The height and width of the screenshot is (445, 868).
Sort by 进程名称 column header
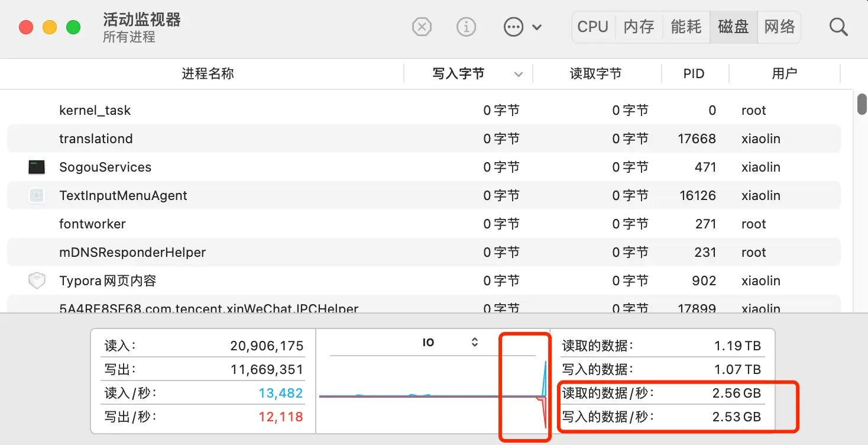(x=208, y=74)
